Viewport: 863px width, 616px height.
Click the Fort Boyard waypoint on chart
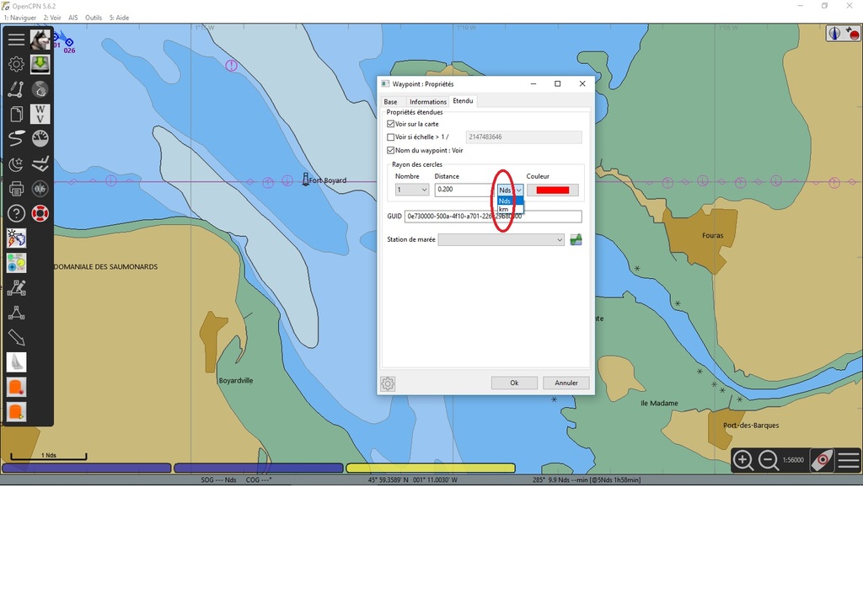tap(306, 179)
